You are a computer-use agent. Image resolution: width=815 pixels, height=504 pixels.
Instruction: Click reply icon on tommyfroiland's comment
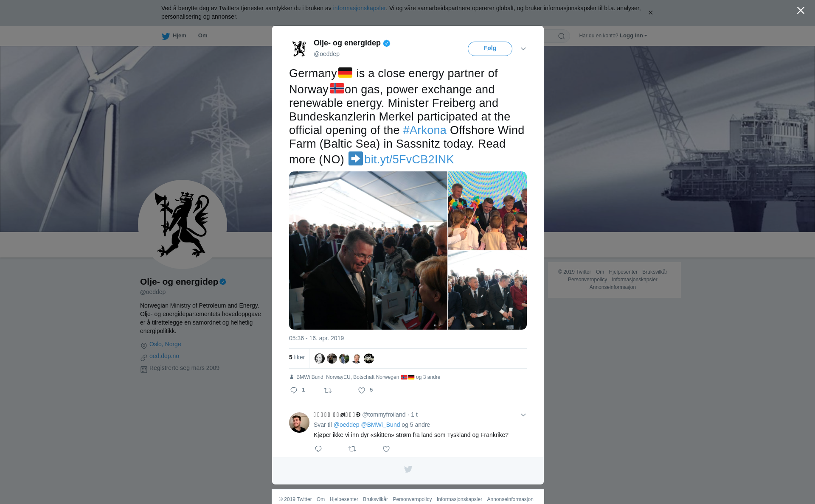click(318, 449)
